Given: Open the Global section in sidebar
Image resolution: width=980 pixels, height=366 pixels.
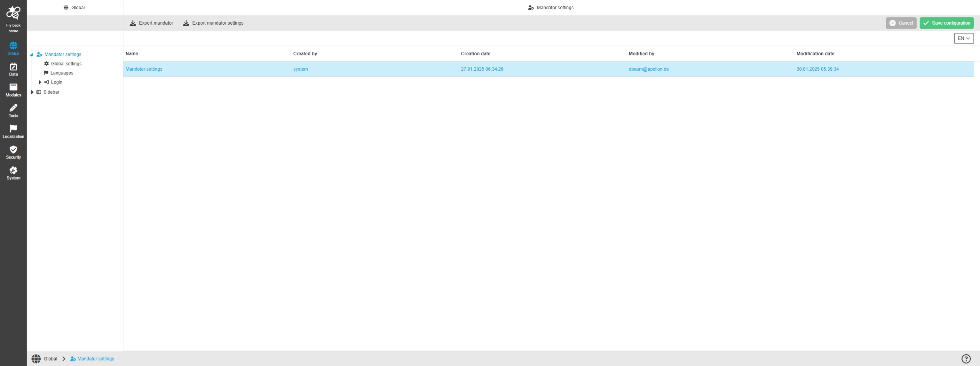Looking at the screenshot, I should tap(13, 48).
